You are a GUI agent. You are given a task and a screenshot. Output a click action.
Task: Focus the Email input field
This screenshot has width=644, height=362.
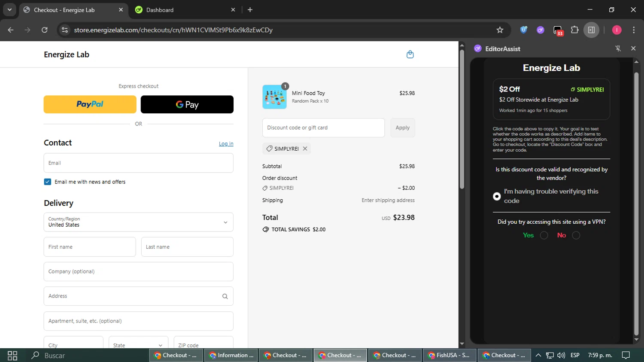(x=139, y=163)
